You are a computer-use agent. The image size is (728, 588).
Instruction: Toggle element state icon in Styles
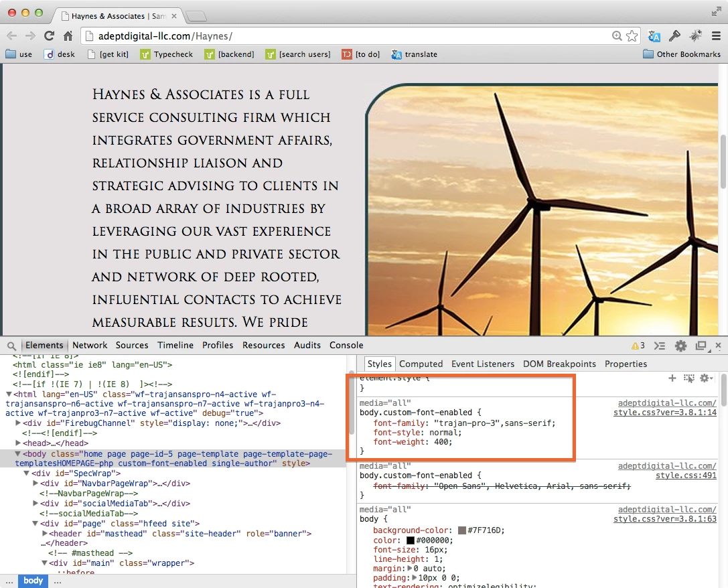(x=689, y=378)
